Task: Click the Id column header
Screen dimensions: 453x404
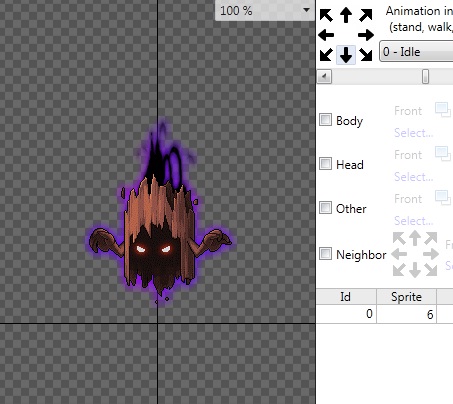Action: (346, 296)
